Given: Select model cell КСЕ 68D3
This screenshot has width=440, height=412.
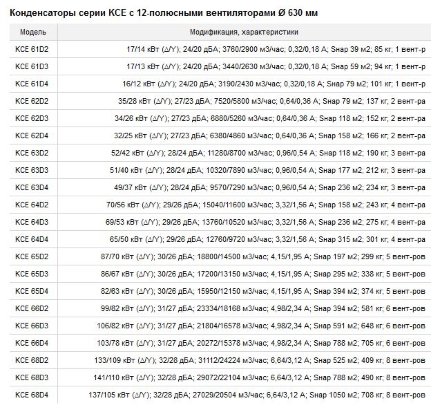Looking at the screenshot, I should (x=32, y=378).
